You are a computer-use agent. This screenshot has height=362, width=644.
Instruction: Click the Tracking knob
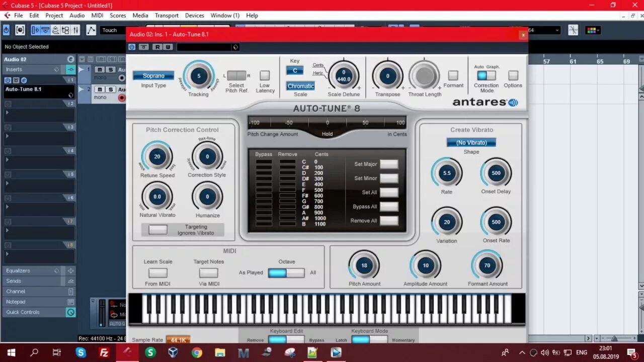click(199, 76)
